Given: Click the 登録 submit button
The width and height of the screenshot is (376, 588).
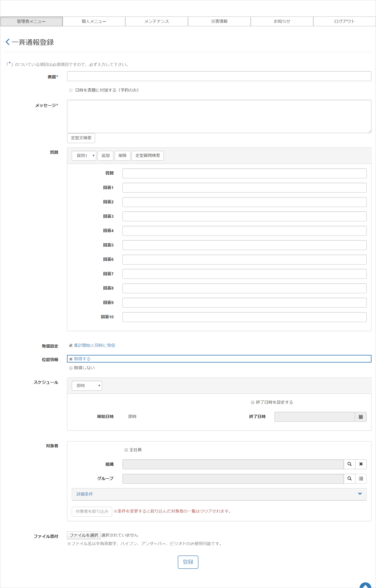Looking at the screenshot, I should pos(188,562).
